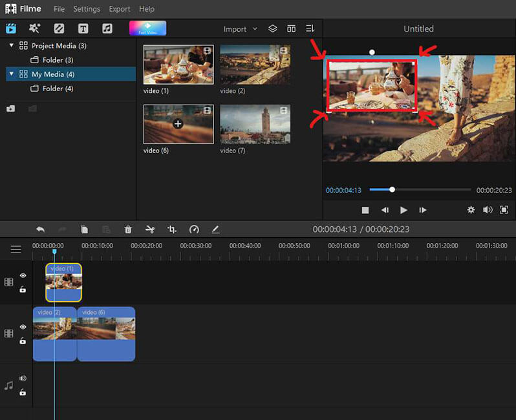The width and height of the screenshot is (516, 420).
Task: Open the Audio music tab icon
Action: tap(107, 28)
